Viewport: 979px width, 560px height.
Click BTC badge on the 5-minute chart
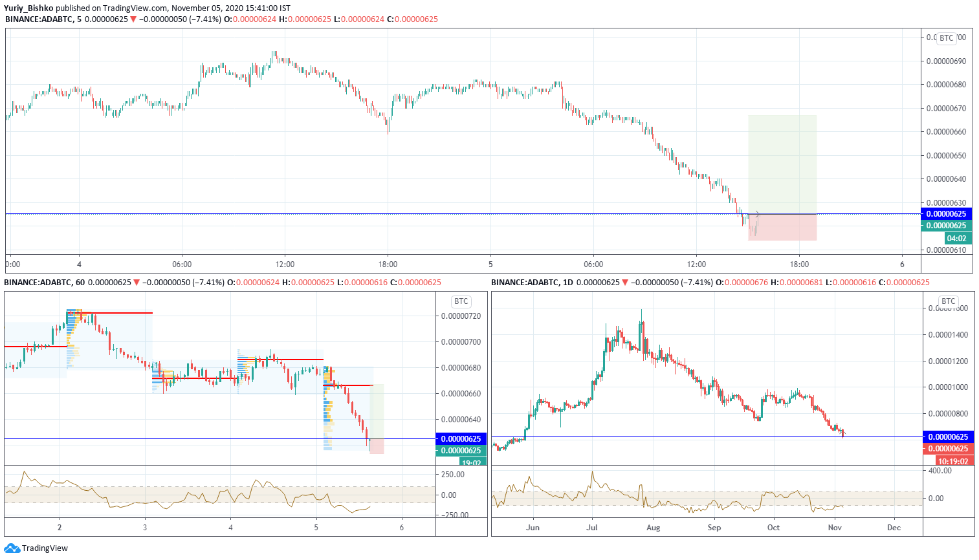pyautogui.click(x=947, y=38)
